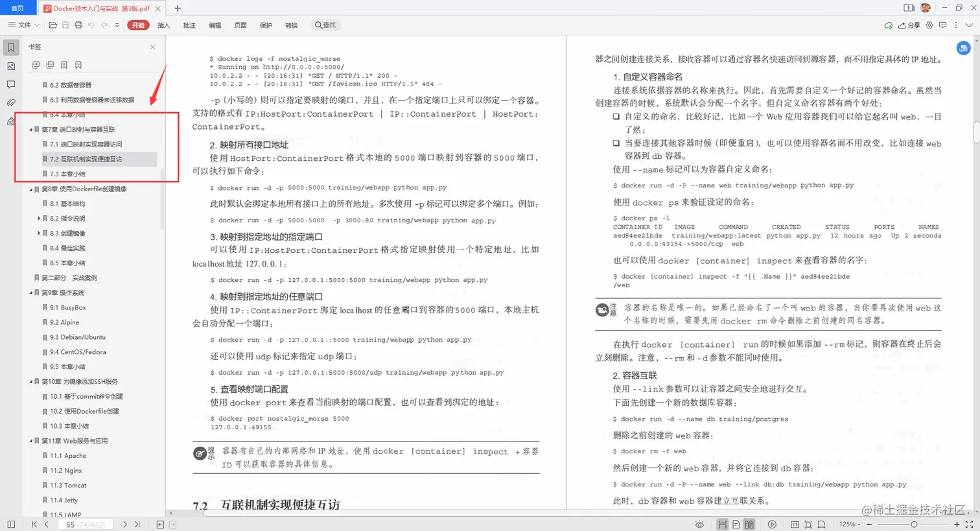The height and width of the screenshot is (531, 980).
Task: Adjust the zoom slider at bottom right
Action: 914,524
